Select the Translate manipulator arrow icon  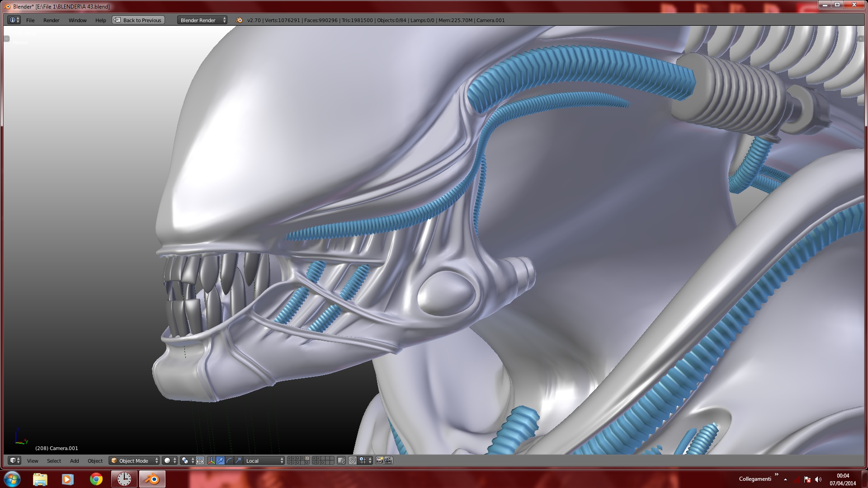pyautogui.click(x=220, y=460)
